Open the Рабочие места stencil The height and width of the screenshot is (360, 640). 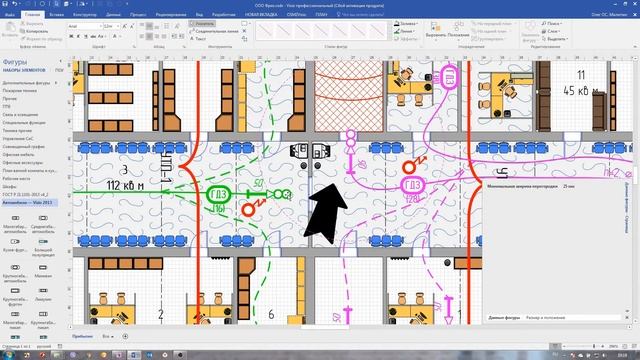[16, 178]
